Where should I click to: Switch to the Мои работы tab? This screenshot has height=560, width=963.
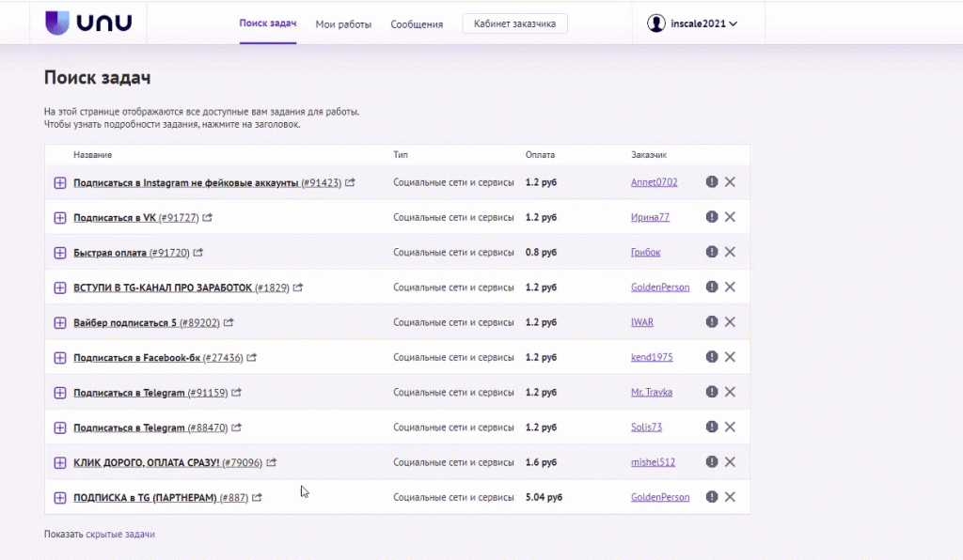(x=343, y=24)
